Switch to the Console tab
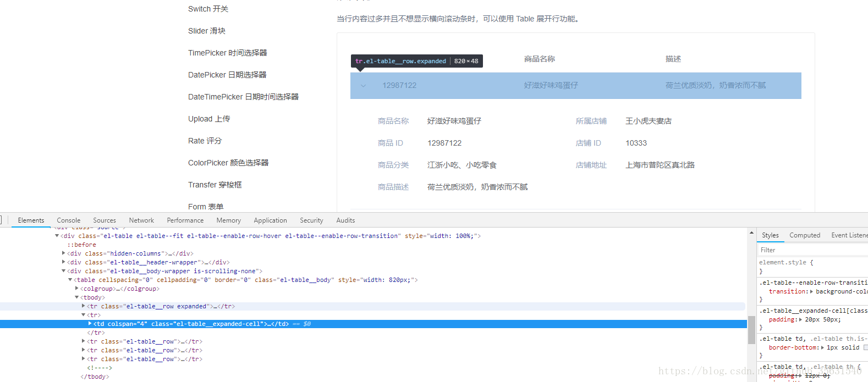Image resolution: width=868 pixels, height=382 pixels. click(x=69, y=220)
